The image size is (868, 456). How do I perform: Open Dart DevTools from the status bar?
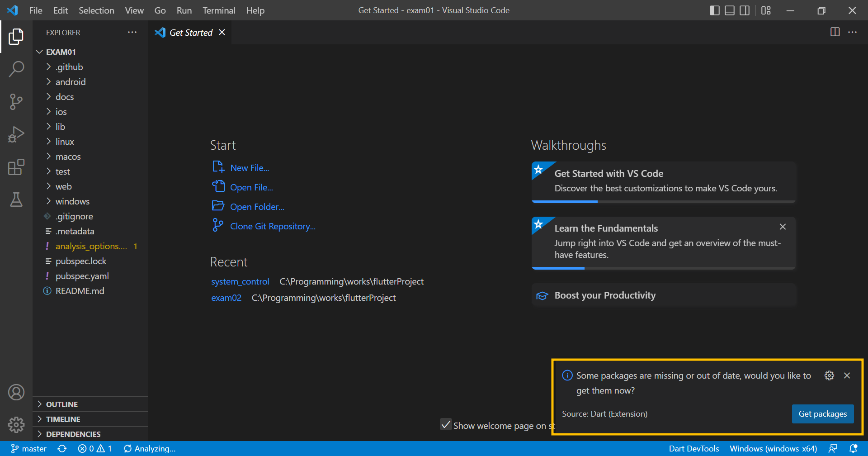[694, 449]
